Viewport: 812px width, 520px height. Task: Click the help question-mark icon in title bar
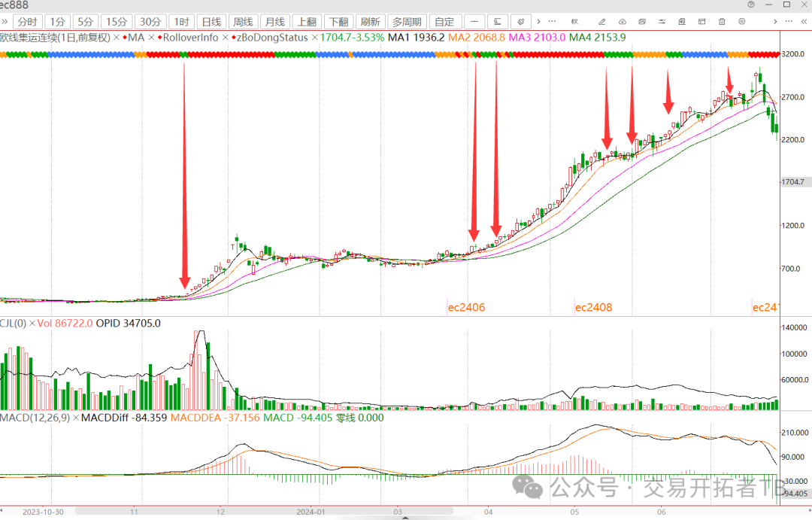pos(751,5)
